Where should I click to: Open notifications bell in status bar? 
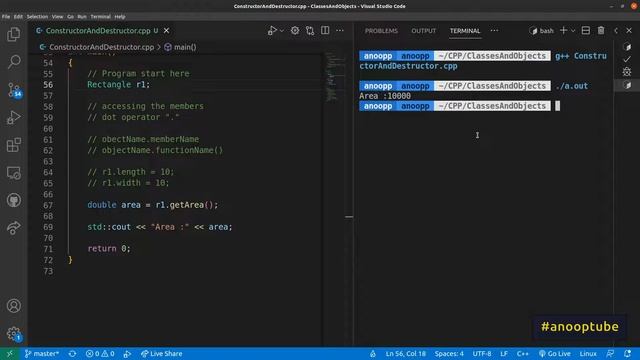point(628,354)
